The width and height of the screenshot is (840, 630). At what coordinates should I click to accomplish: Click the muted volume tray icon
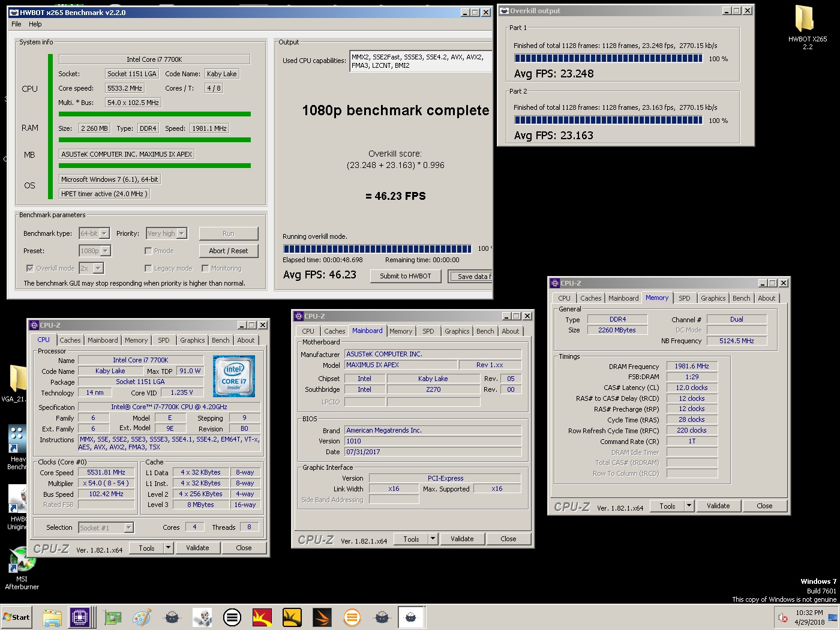[782, 617]
